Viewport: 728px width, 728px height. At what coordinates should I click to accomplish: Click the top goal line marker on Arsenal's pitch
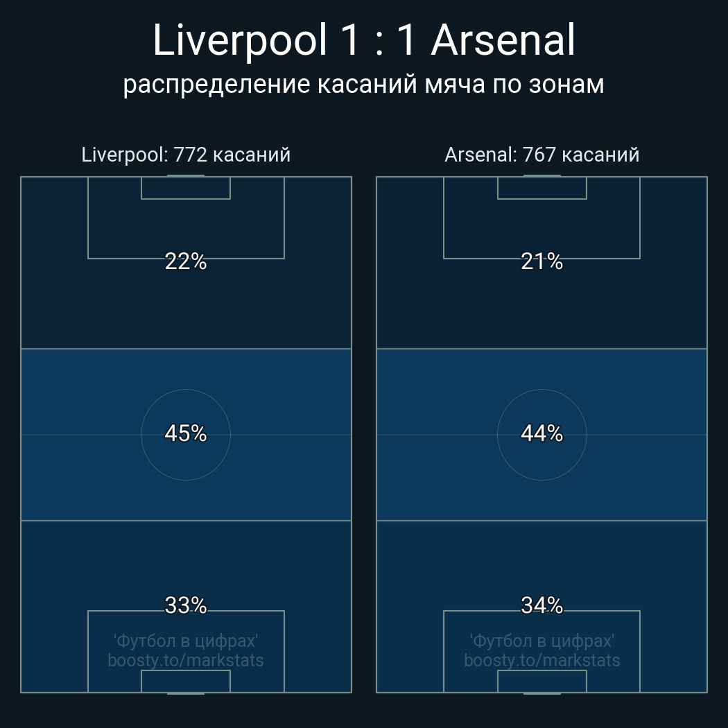click(541, 176)
